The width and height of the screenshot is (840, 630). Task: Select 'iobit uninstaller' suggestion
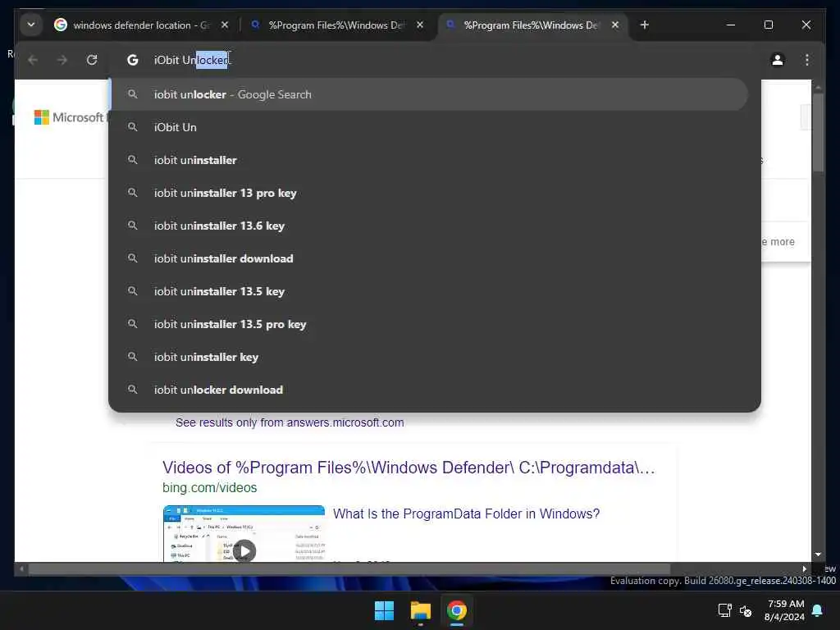[x=428, y=160]
